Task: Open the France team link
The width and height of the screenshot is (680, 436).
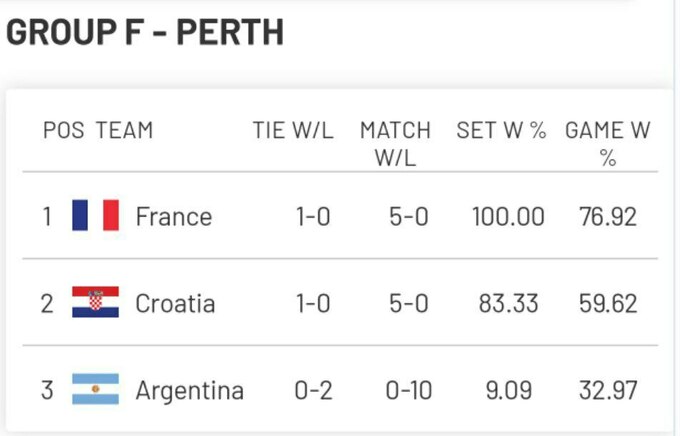Action: tap(173, 216)
